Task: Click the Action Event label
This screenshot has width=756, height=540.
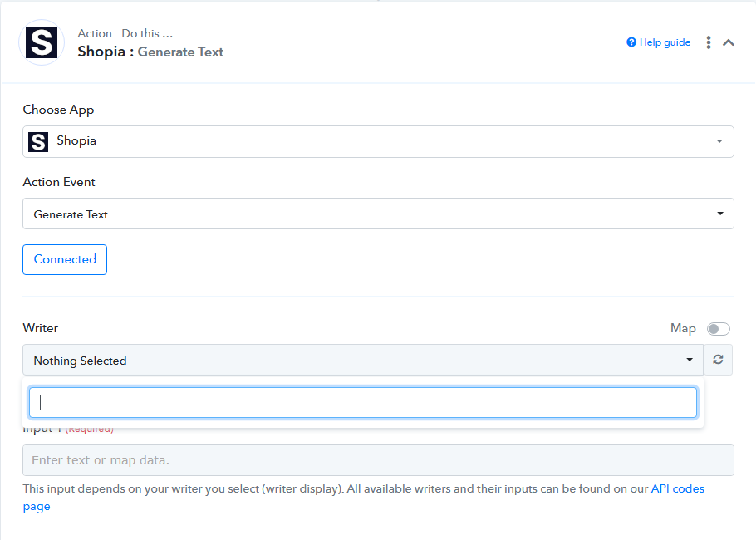Action: 59,182
